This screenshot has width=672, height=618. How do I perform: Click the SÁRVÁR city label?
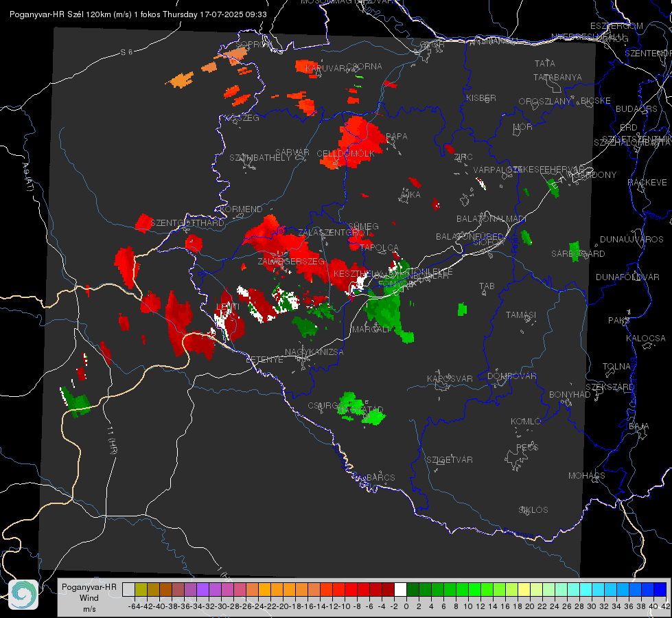292,152
